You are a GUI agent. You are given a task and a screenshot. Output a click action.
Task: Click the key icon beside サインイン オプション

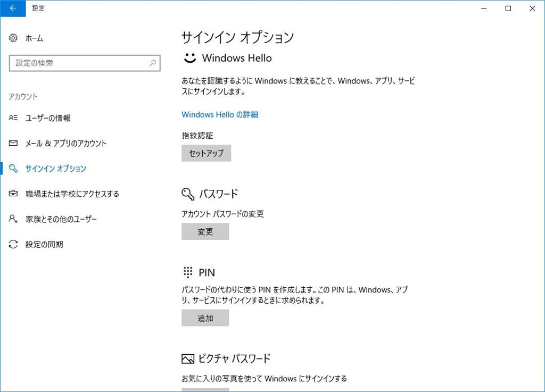13,169
